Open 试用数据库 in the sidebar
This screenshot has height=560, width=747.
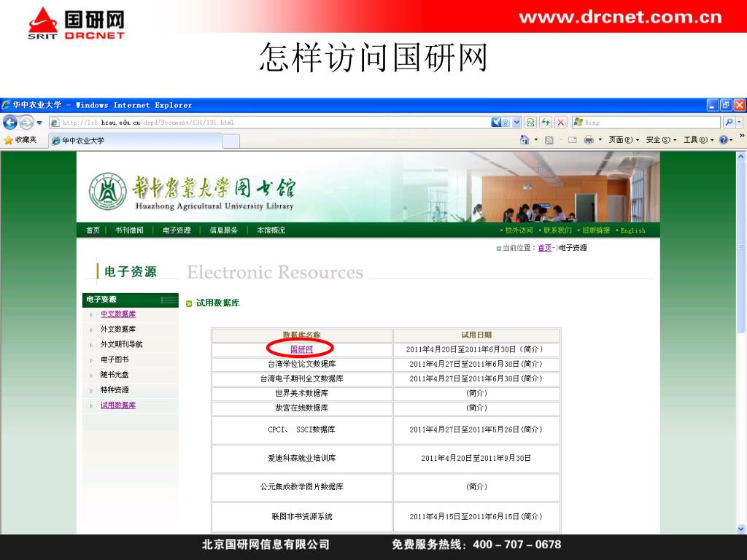118,405
